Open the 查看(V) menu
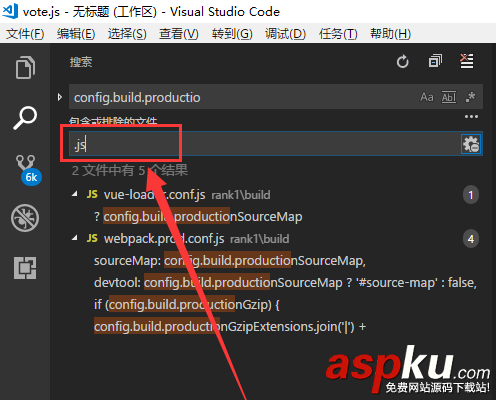The width and height of the screenshot is (496, 400). (x=179, y=34)
